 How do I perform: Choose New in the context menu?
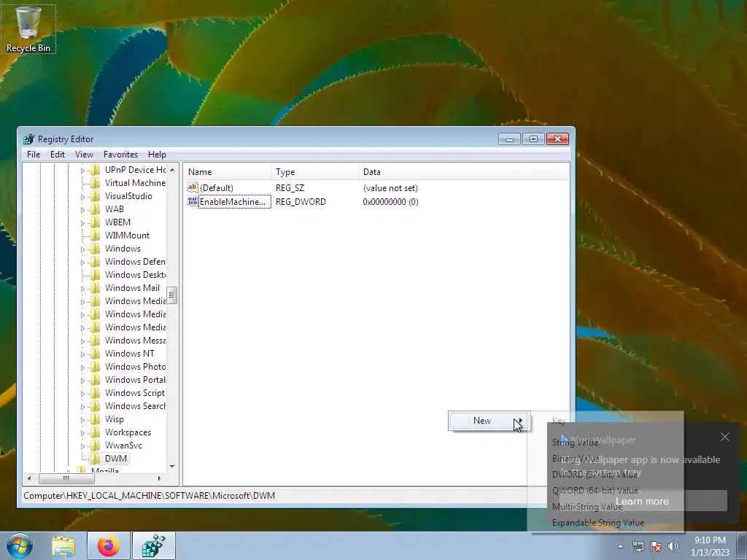[x=489, y=421]
